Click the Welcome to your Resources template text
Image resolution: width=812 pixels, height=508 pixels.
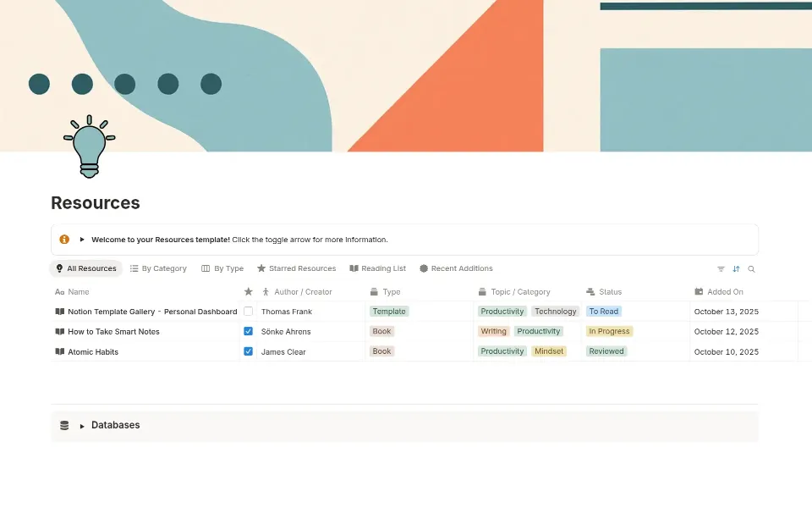coord(161,240)
